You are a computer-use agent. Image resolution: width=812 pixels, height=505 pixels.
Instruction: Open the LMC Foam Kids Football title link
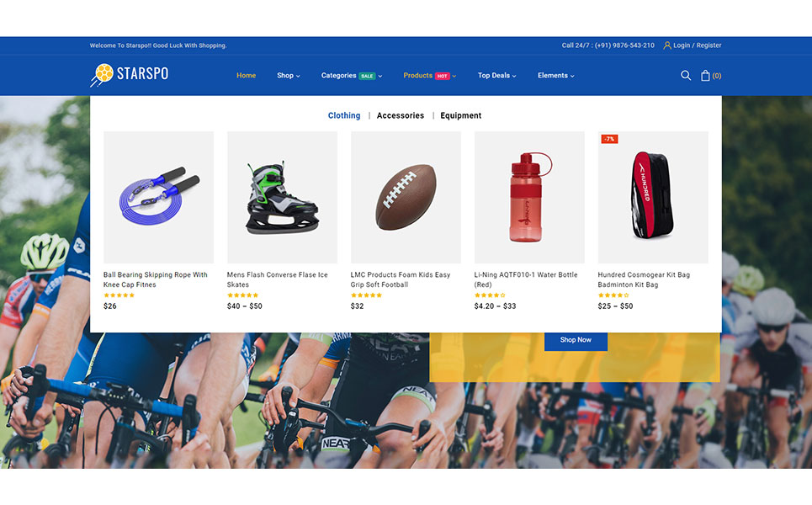click(x=401, y=279)
